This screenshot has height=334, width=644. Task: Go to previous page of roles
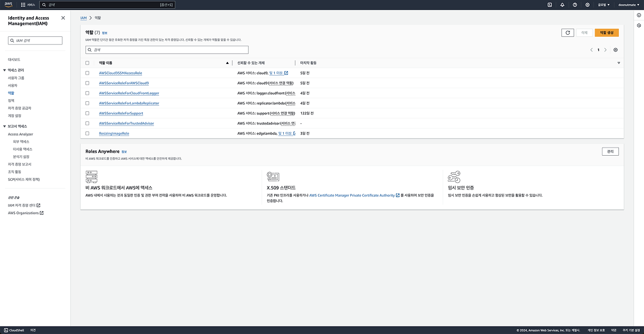tap(591, 50)
